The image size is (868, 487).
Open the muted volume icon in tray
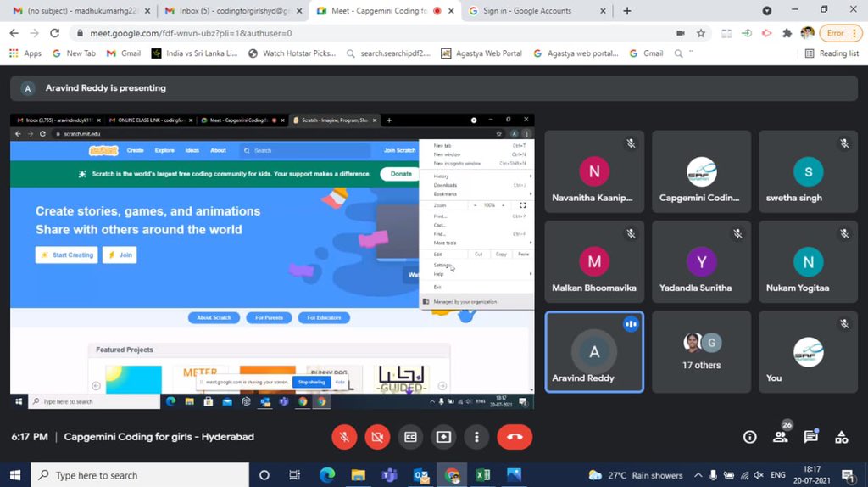(x=759, y=475)
